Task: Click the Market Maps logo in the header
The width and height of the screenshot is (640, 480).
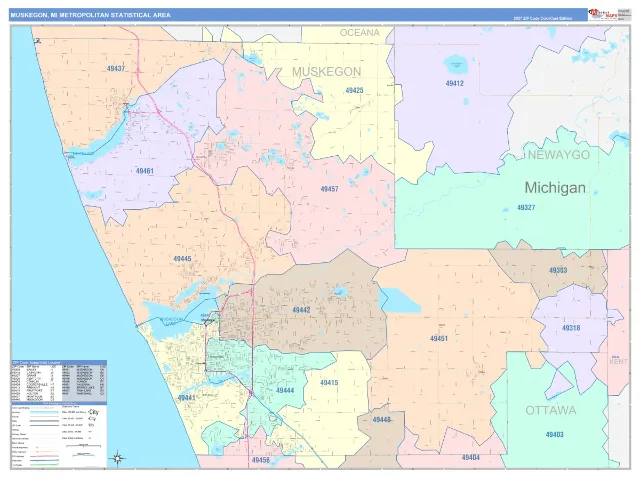Action: pyautogui.click(x=603, y=14)
